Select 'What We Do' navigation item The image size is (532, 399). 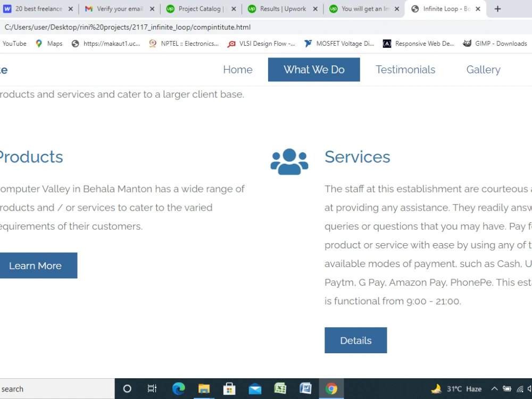(314, 70)
